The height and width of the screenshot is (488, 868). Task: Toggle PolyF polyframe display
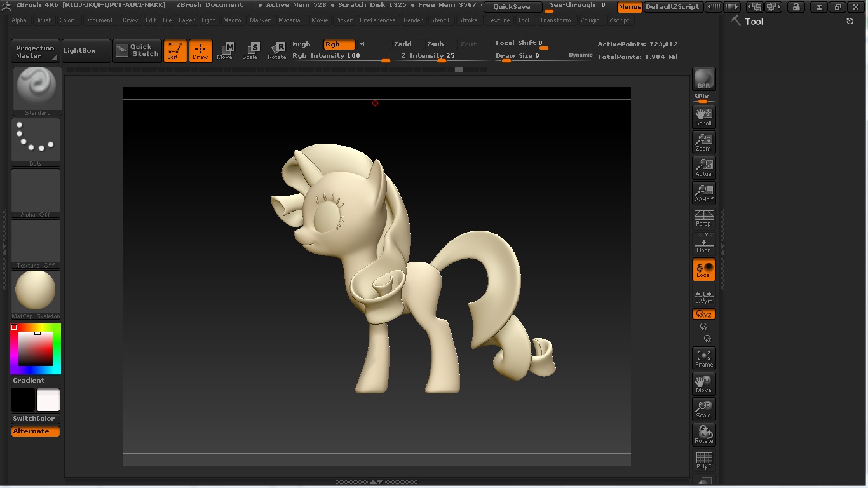pos(703,460)
